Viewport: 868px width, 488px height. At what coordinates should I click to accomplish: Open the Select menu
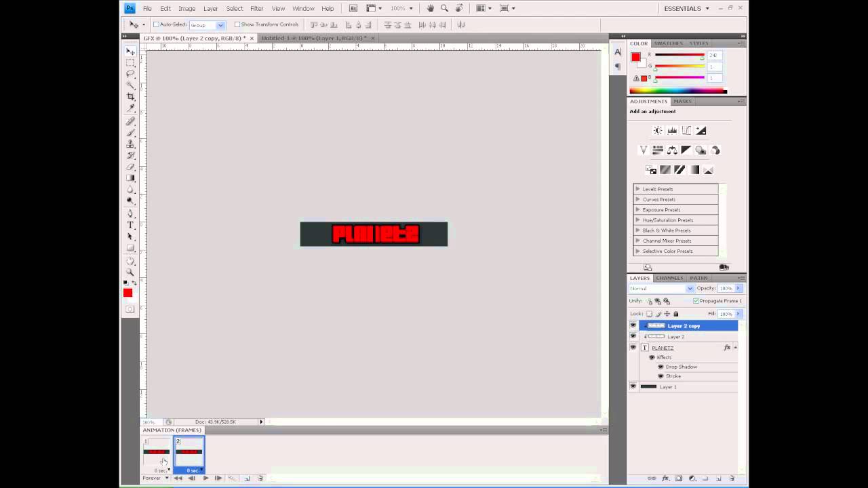point(235,8)
